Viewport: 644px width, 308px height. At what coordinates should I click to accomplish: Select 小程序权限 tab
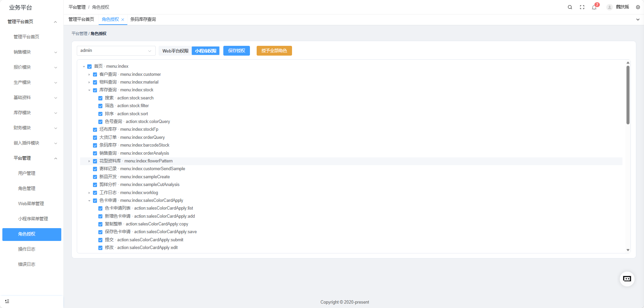(205, 51)
